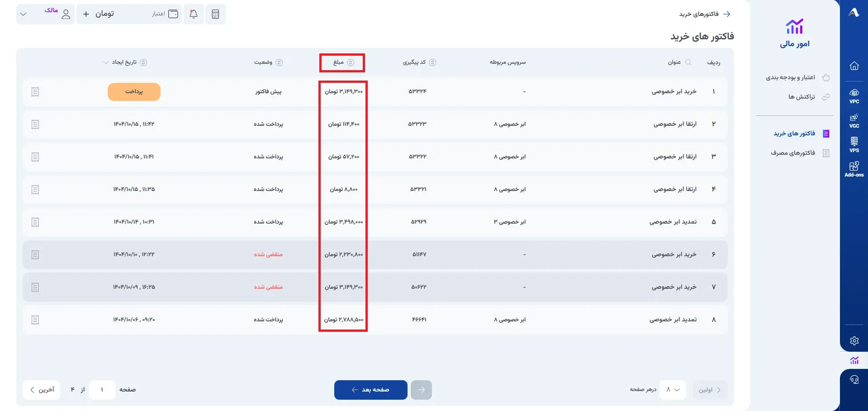Viewport: 868px width, 411px height.
Task: Open filter icon on مبلغ column
Action: click(x=351, y=62)
